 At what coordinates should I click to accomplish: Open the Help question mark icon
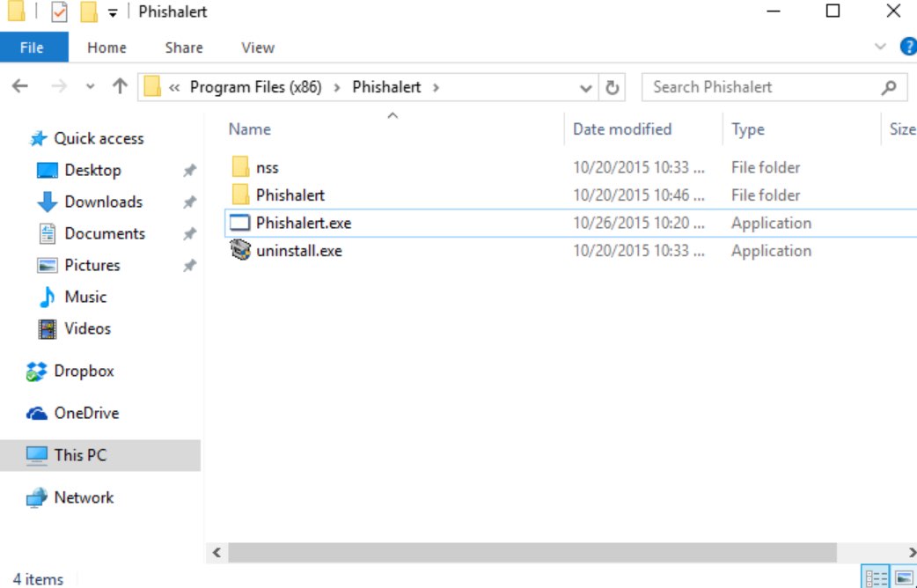(x=907, y=47)
